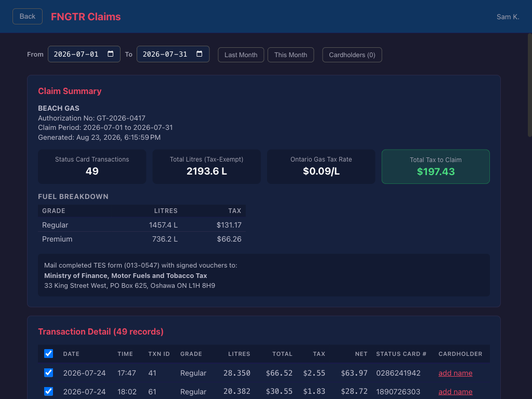Edit the To date field 2026-07-31
Screen dimensions: 532x399
pos(172,54)
